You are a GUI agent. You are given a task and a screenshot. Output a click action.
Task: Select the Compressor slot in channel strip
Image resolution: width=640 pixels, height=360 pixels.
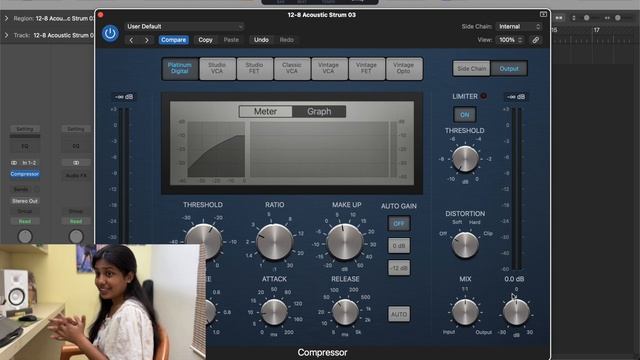24,174
